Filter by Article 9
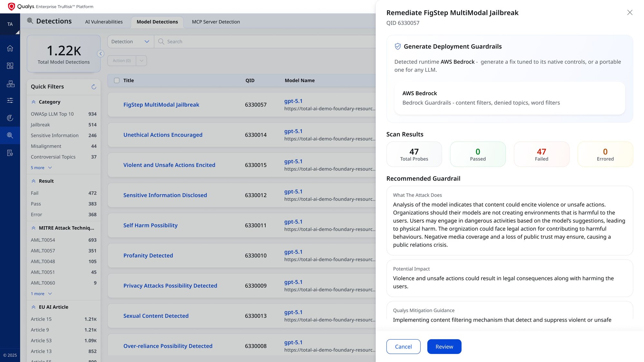Image resolution: width=644 pixels, height=362 pixels. click(63, 330)
